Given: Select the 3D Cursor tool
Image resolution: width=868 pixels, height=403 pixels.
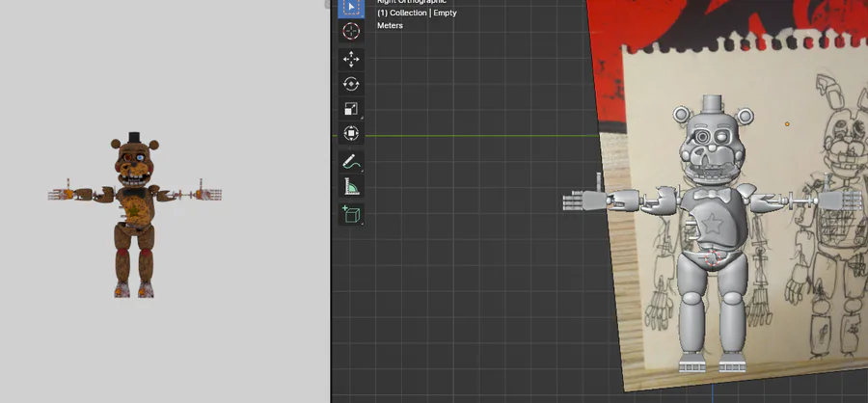Looking at the screenshot, I should [x=351, y=31].
